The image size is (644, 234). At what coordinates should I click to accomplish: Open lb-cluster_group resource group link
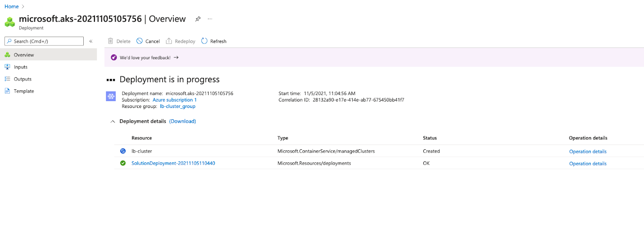pos(178,106)
